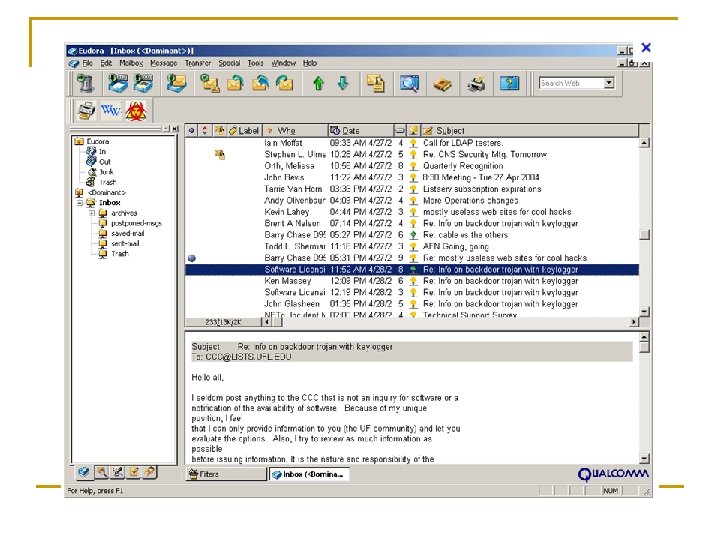Sort messages by the Date column header
Image resolution: width=720 pixels, height=540 pixels.
[361, 130]
